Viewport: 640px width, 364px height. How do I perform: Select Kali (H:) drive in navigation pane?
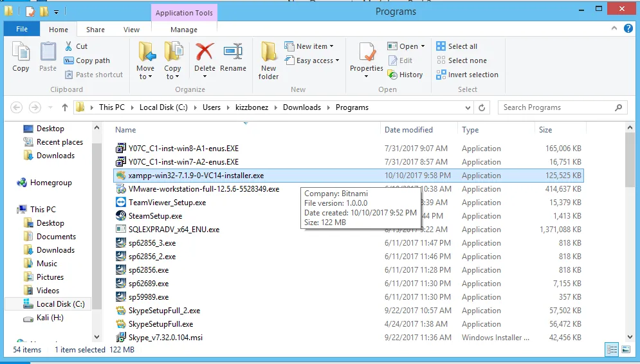[50, 318]
